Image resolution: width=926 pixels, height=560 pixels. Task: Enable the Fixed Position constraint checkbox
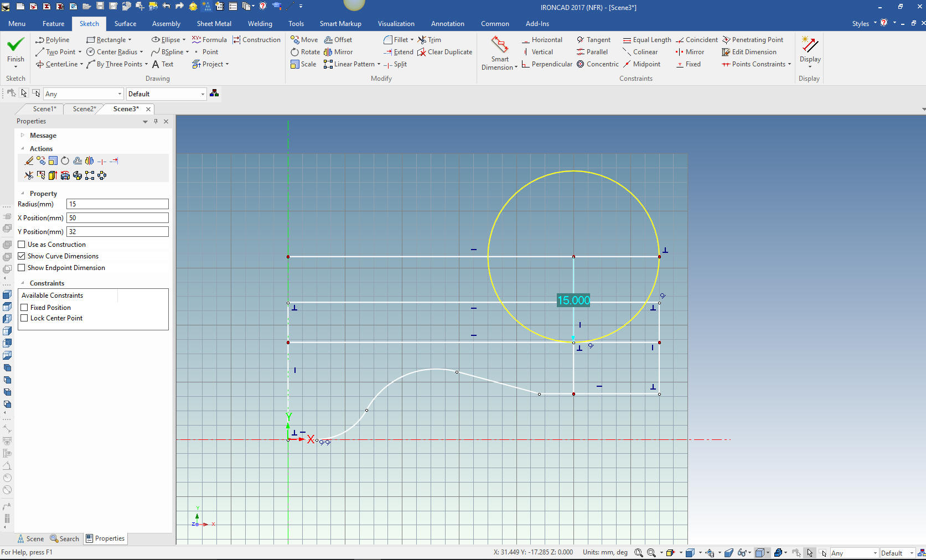pyautogui.click(x=24, y=308)
